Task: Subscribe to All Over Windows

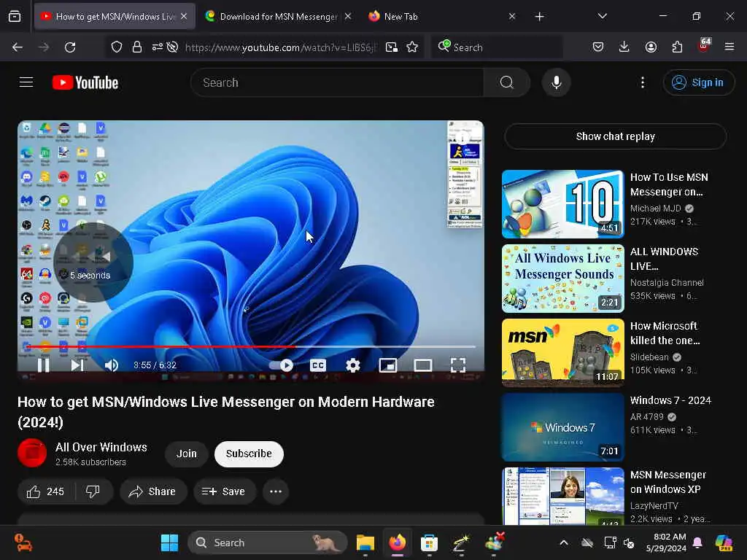Action: coord(249,454)
